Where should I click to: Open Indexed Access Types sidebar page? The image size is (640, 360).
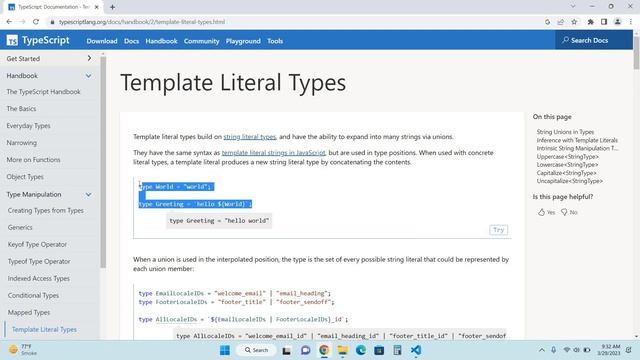[x=38, y=278]
